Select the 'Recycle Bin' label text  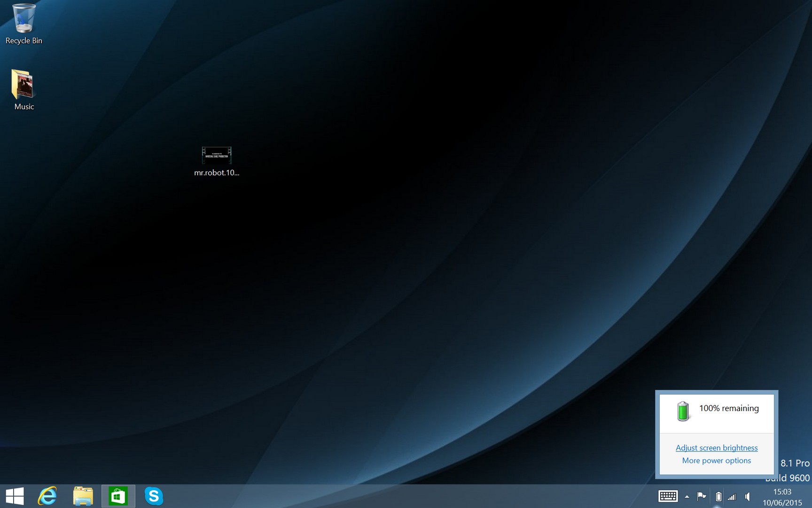click(24, 41)
